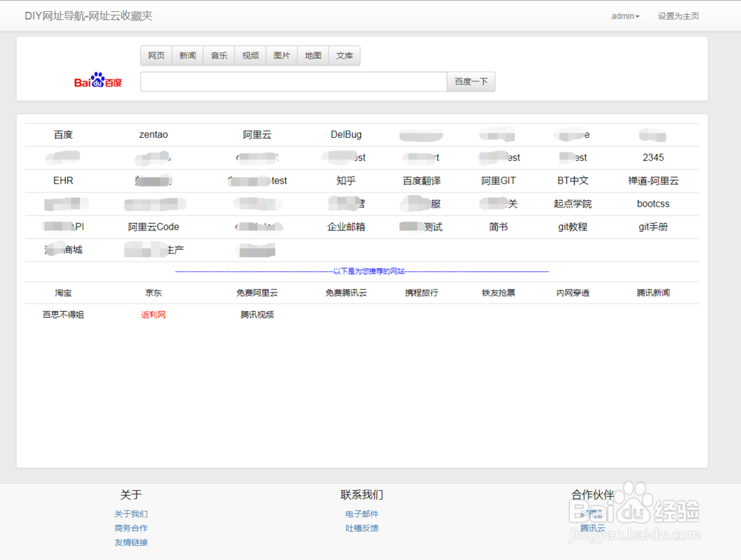Open the DelBug bookmark
The height and width of the screenshot is (560, 741).
click(346, 135)
